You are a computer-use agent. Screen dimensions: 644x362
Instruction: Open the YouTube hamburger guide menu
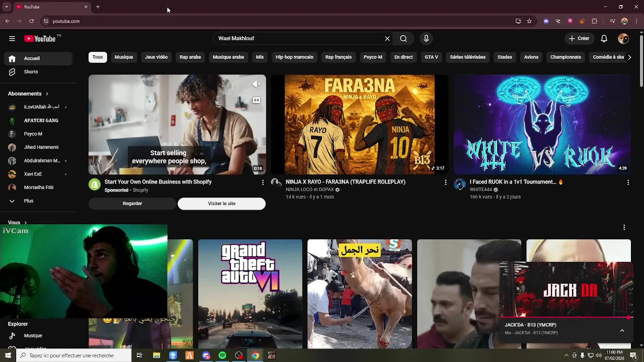[12, 39]
